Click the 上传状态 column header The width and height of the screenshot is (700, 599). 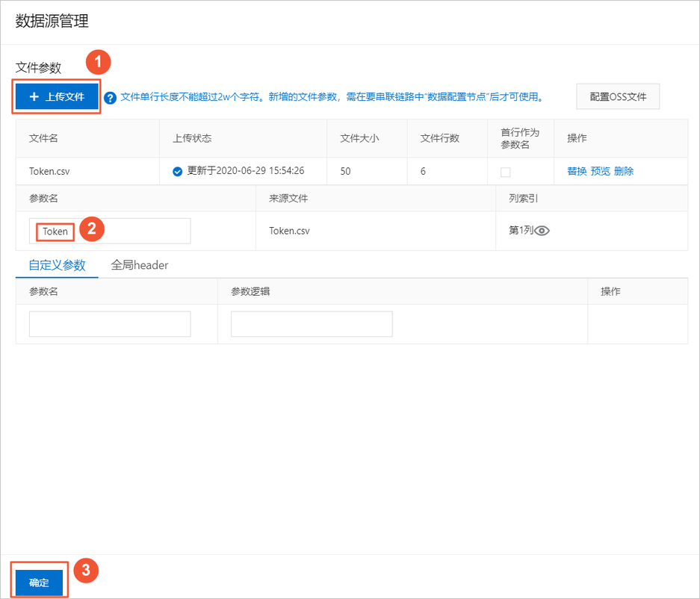(192, 138)
